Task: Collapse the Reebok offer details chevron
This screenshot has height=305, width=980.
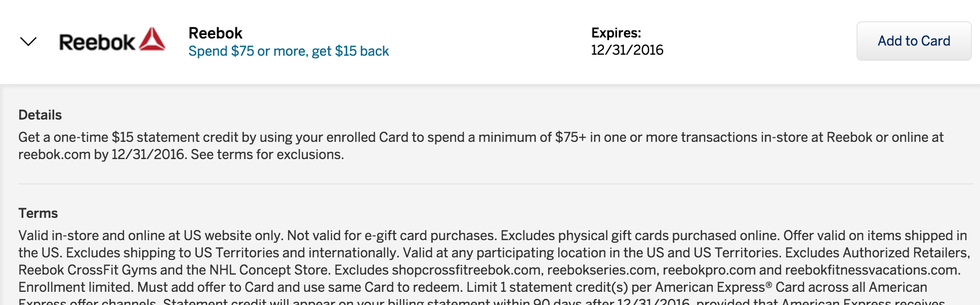Action: tap(28, 42)
